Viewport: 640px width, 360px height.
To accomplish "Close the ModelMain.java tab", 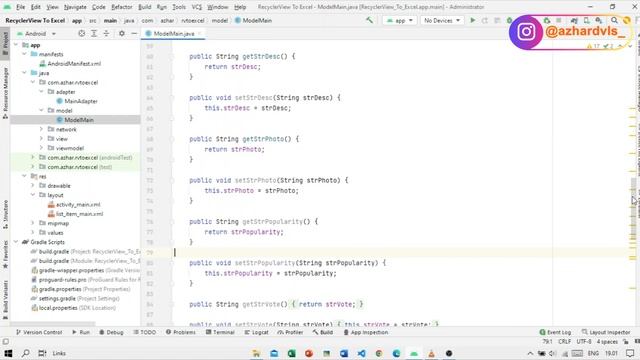I will click(200, 33).
